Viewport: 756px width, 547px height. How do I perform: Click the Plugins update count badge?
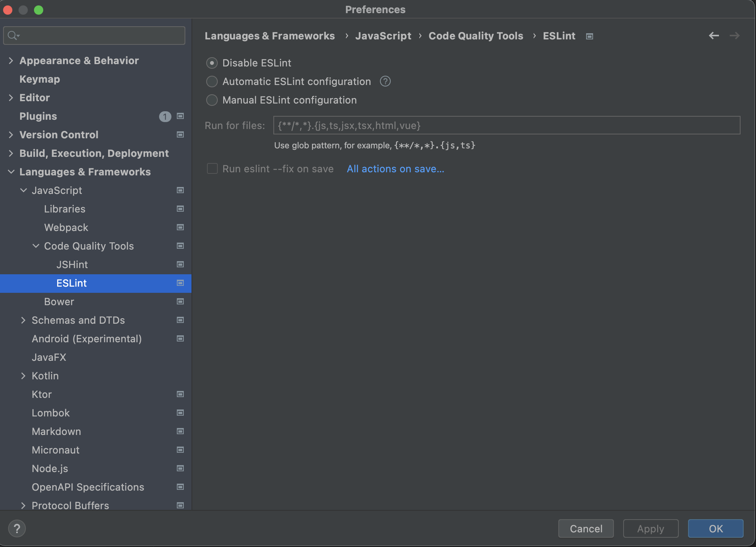pos(165,116)
